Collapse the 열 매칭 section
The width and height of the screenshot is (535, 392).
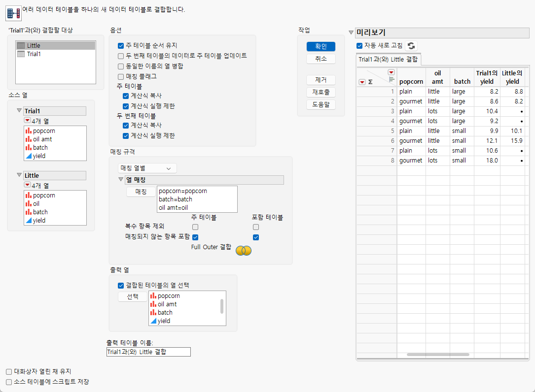pos(121,179)
